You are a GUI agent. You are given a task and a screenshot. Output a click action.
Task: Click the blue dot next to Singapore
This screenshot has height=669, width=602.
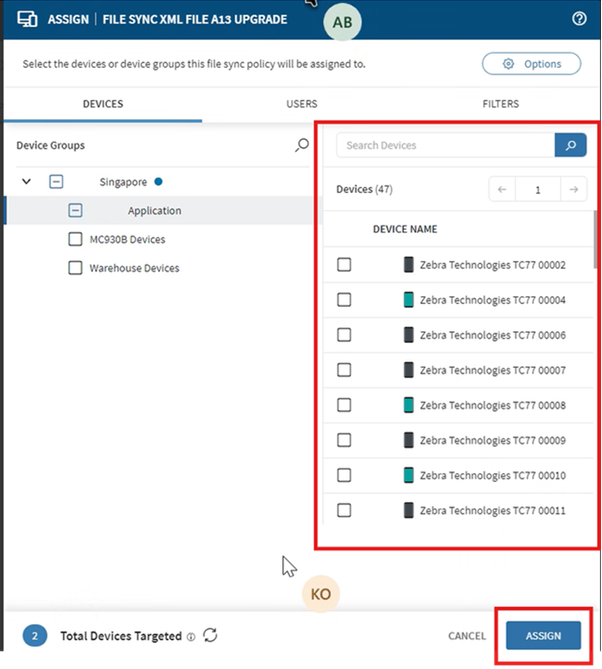pyautogui.click(x=158, y=182)
